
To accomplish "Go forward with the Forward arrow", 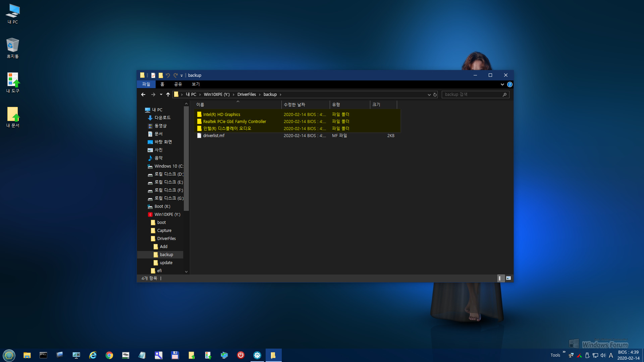I will point(153,95).
